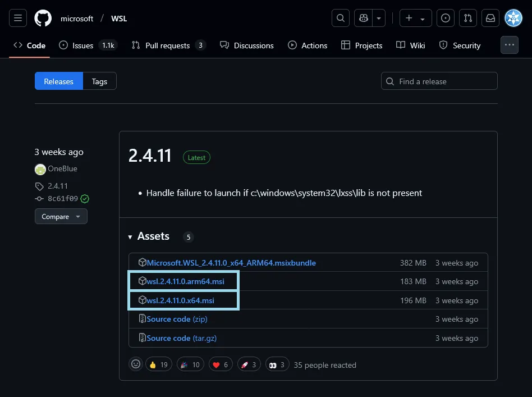Viewport: 532px width, 397px height.
Task: Toggle party popper reaction with 10
Action: [x=190, y=365]
